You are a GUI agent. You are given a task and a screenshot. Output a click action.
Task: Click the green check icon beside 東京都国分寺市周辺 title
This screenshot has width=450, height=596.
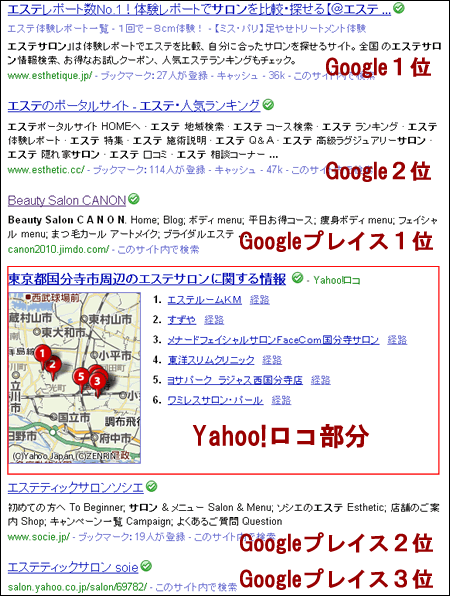coord(297,278)
